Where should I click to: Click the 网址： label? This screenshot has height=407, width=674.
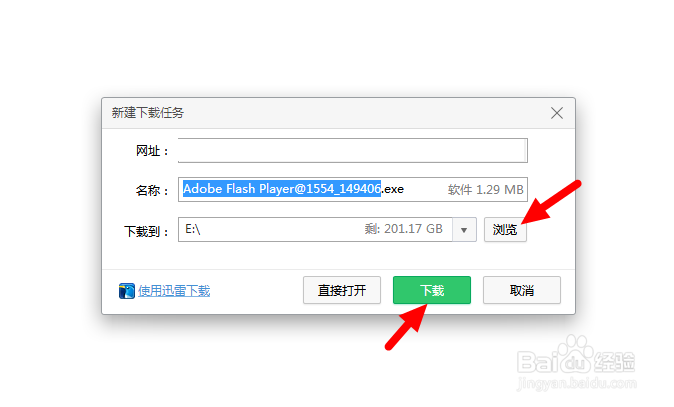coord(152,151)
